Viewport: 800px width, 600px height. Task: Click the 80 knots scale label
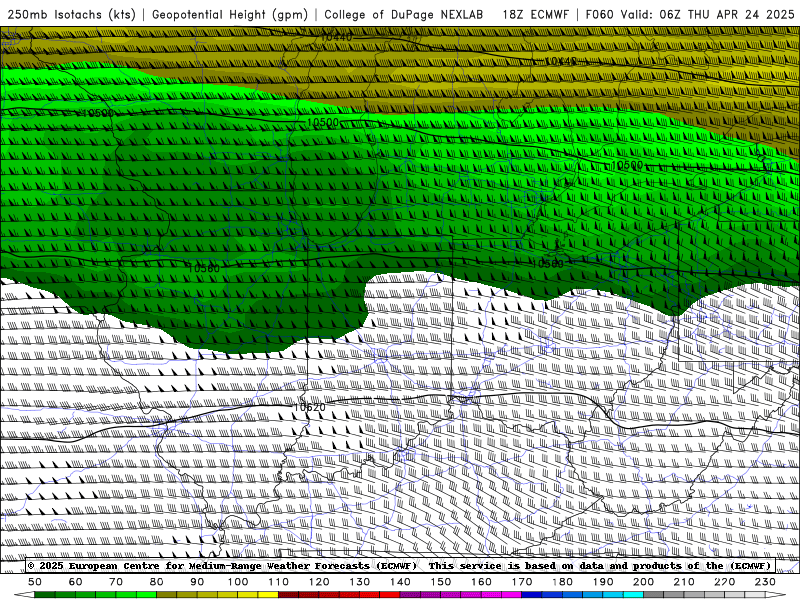[157, 582]
